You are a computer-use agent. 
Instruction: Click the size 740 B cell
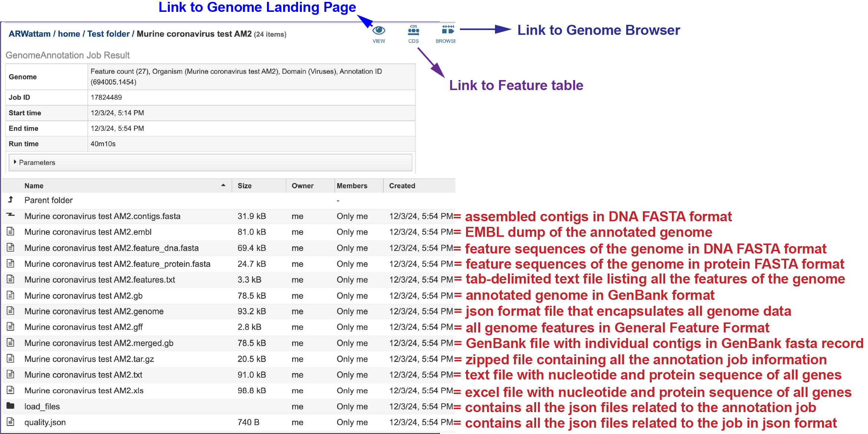[248, 423]
